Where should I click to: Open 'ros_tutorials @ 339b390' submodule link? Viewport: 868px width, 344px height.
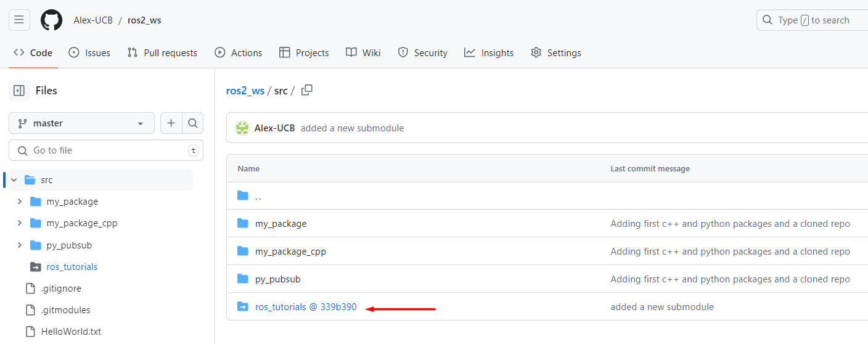tap(306, 307)
